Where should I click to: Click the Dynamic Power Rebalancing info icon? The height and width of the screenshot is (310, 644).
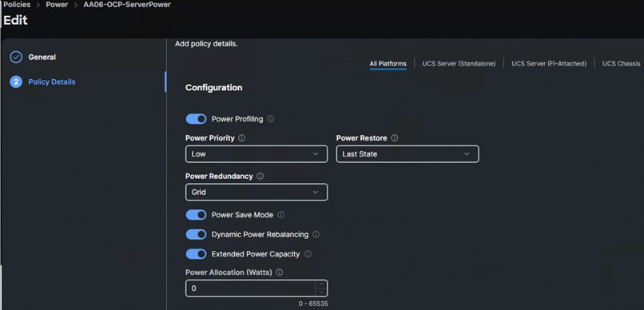(316, 234)
